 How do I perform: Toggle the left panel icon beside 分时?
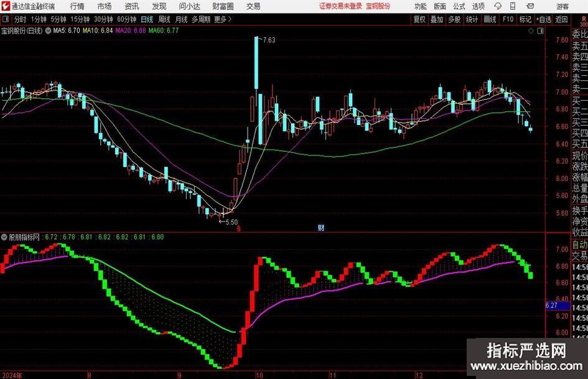(x=5, y=19)
